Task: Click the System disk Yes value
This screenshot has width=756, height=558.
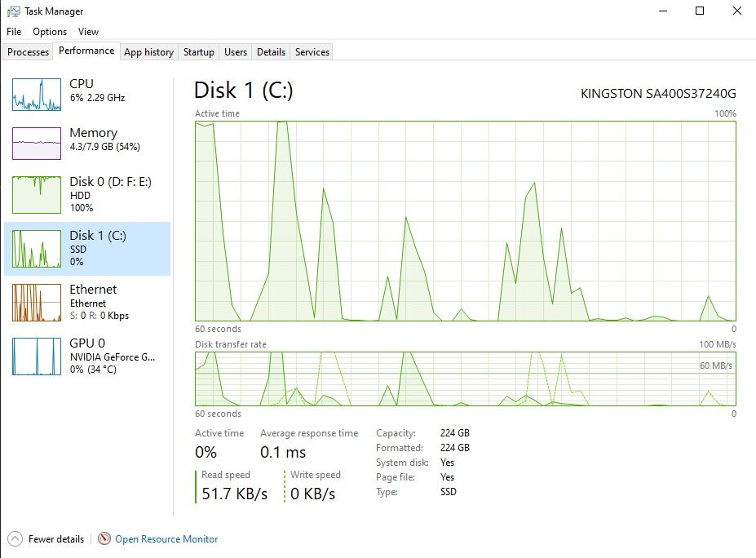Action: [447, 463]
